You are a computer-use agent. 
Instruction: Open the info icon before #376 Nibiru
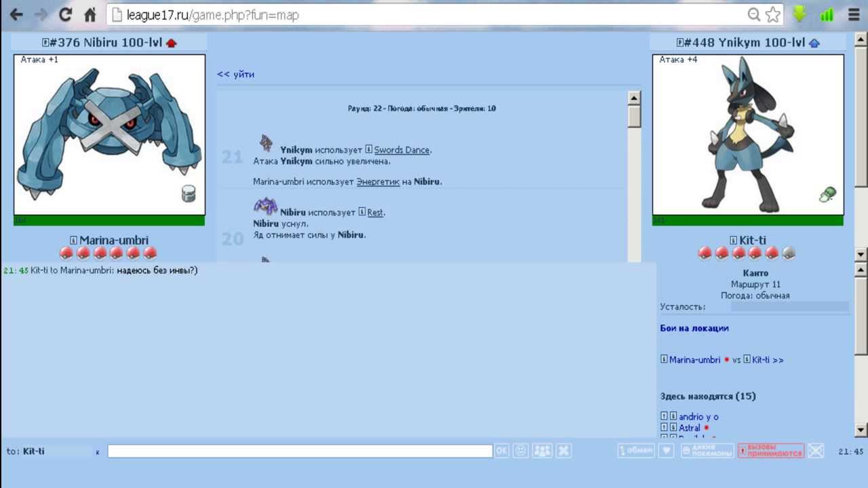[x=45, y=43]
